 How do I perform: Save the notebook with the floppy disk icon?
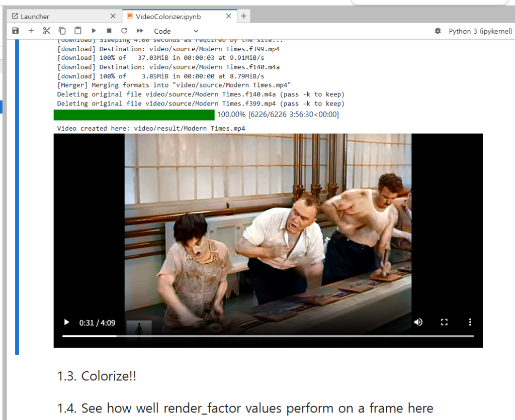click(x=16, y=31)
